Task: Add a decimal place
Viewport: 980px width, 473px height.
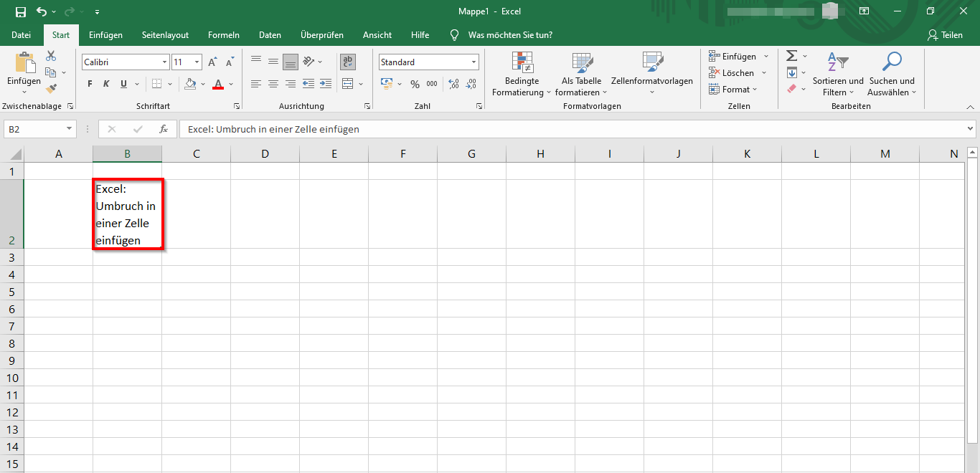Action: tap(453, 84)
